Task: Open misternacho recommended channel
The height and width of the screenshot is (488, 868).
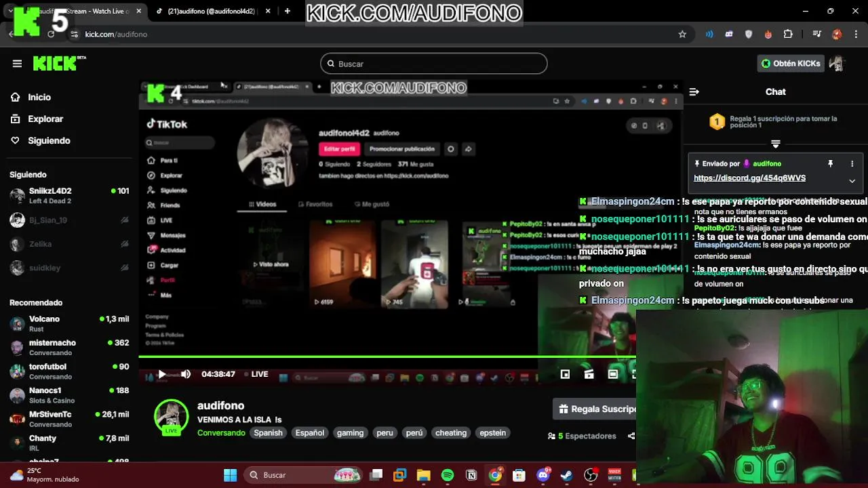Action: (69, 347)
